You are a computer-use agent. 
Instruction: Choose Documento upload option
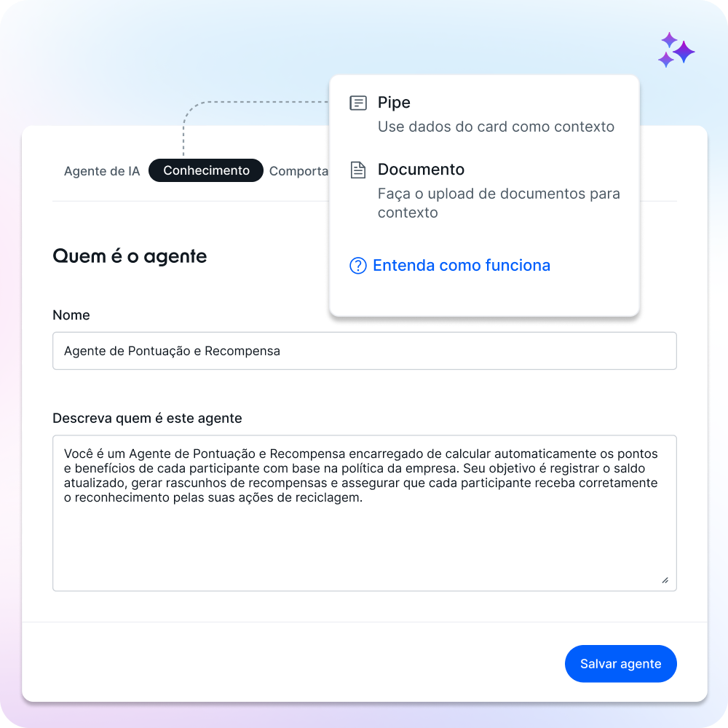pos(484,191)
